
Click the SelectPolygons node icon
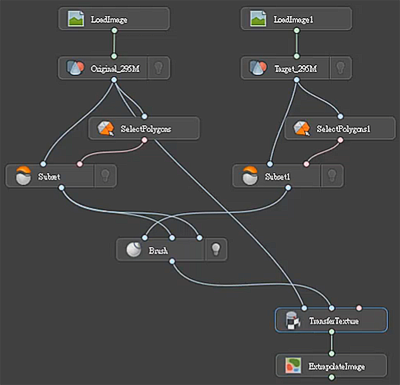[x=105, y=128]
